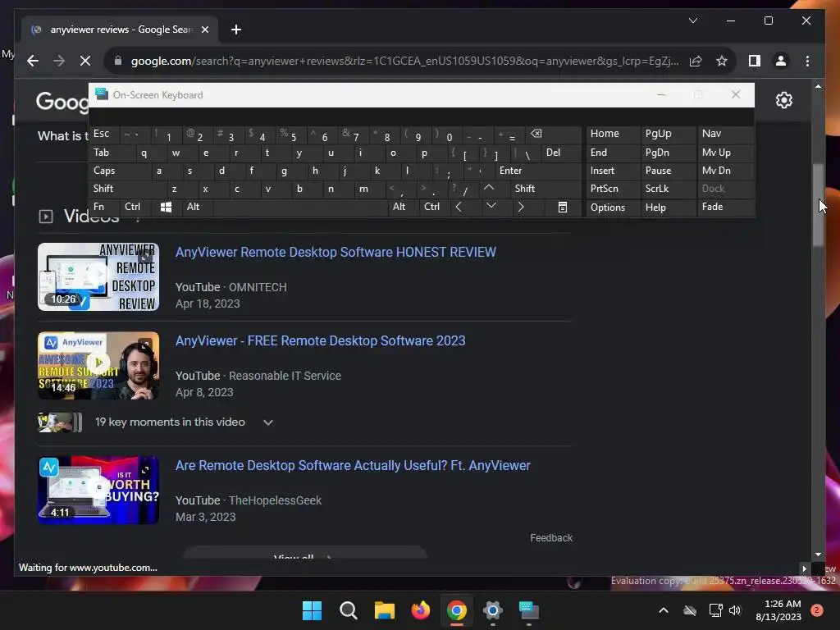The image size is (840, 630).
Task: Open Options on On-Screen Keyboard
Action: click(x=614, y=208)
